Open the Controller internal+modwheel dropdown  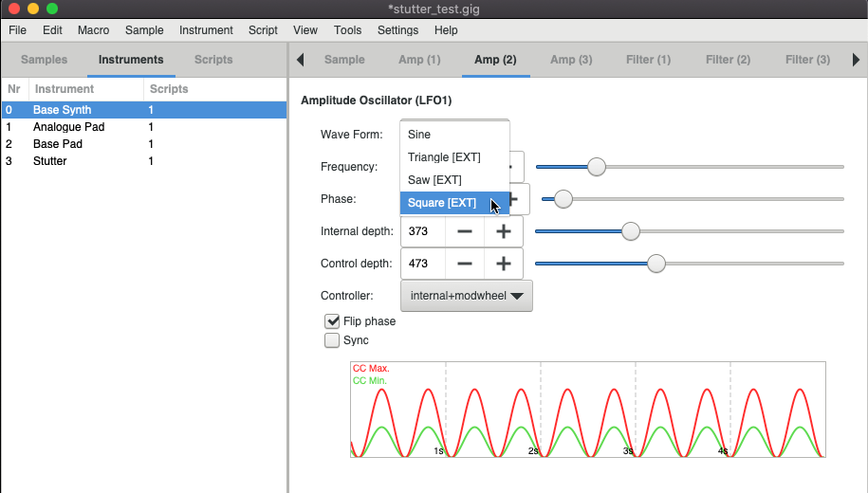[x=466, y=296]
